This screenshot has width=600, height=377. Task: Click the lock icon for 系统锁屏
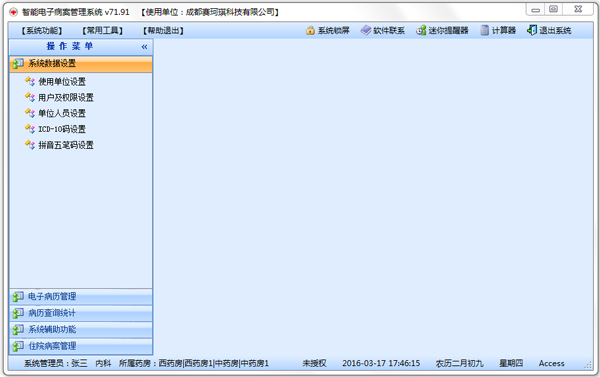click(x=310, y=30)
